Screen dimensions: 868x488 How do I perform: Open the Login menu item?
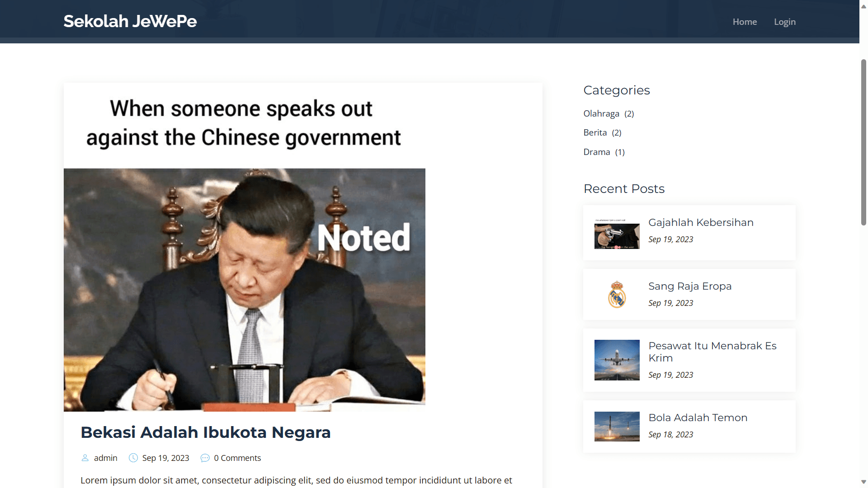pyautogui.click(x=785, y=22)
